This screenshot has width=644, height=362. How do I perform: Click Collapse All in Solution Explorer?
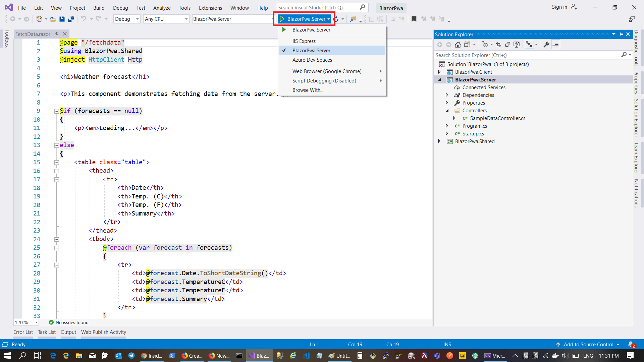point(507,45)
